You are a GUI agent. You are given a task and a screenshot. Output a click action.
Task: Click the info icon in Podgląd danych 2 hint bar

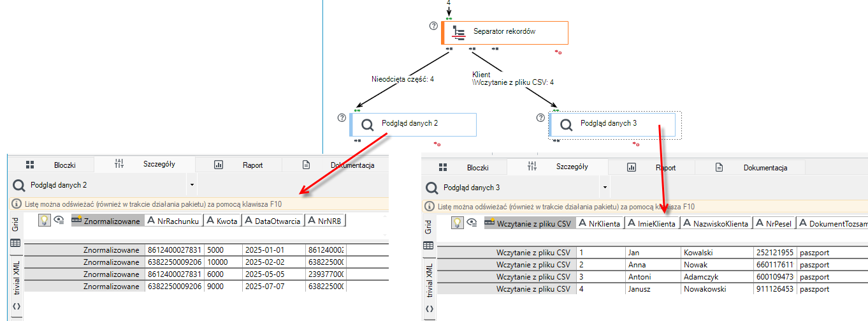16,204
